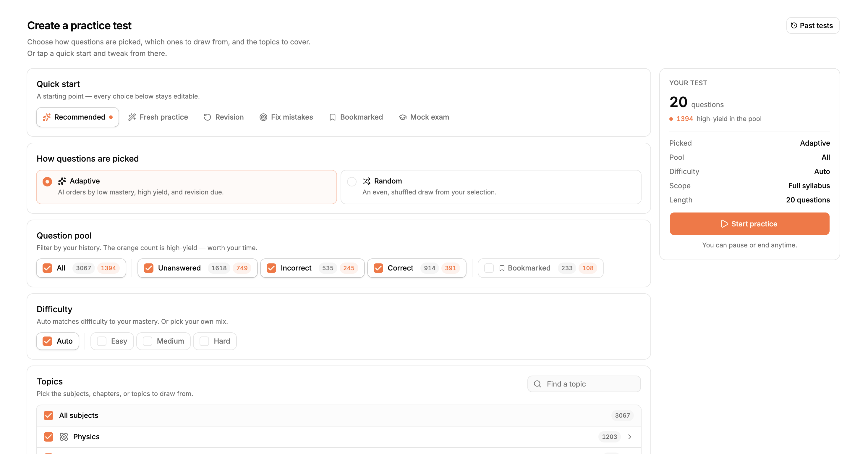The width and height of the screenshot is (868, 454).
Task: Toggle the All question pool checkbox
Action: pos(47,268)
